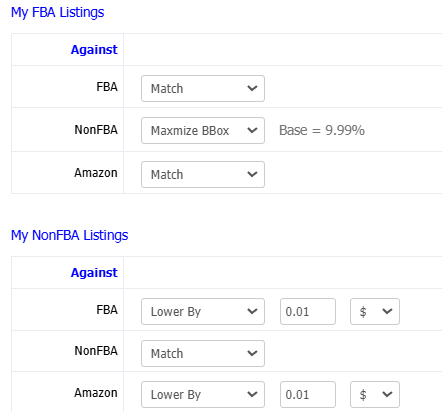
Task: Click the 0.01 amount field in the FBA row
Action: coord(308,311)
